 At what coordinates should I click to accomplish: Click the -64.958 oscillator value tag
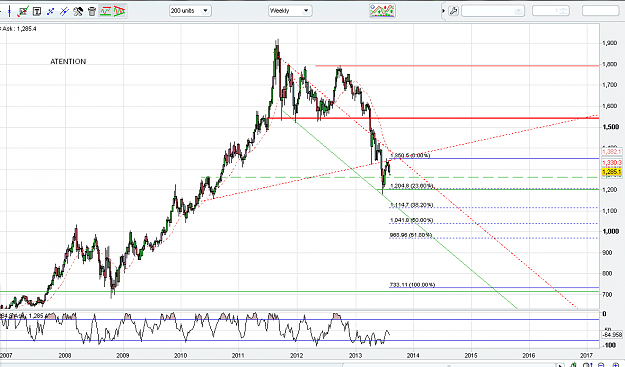tap(612, 334)
